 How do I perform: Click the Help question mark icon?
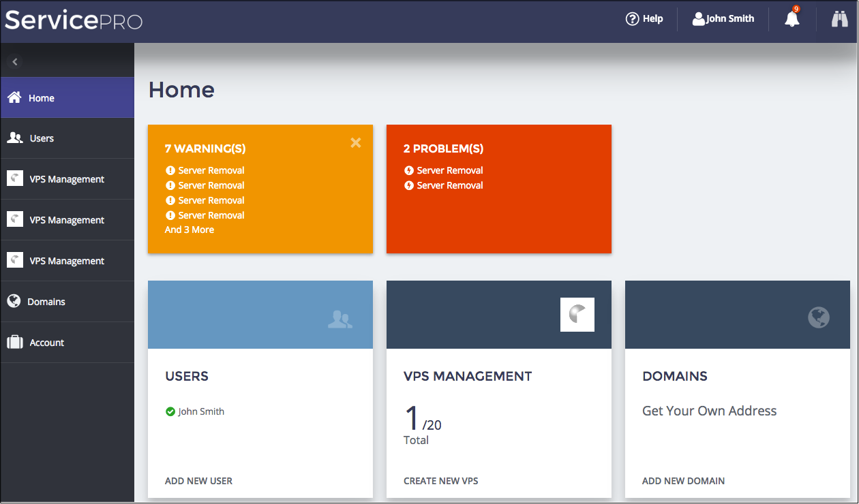click(x=632, y=19)
